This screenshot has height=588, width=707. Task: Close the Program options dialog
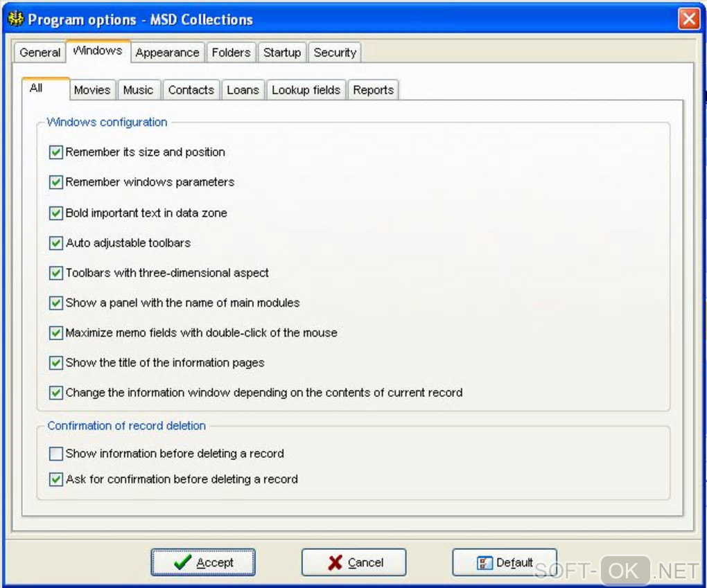[689, 19]
